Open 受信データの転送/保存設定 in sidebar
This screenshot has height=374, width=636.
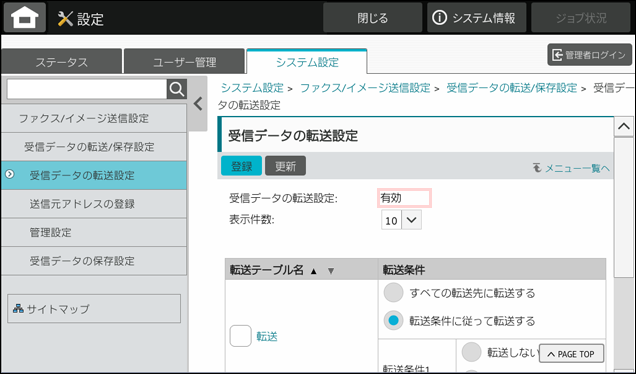coord(94,147)
